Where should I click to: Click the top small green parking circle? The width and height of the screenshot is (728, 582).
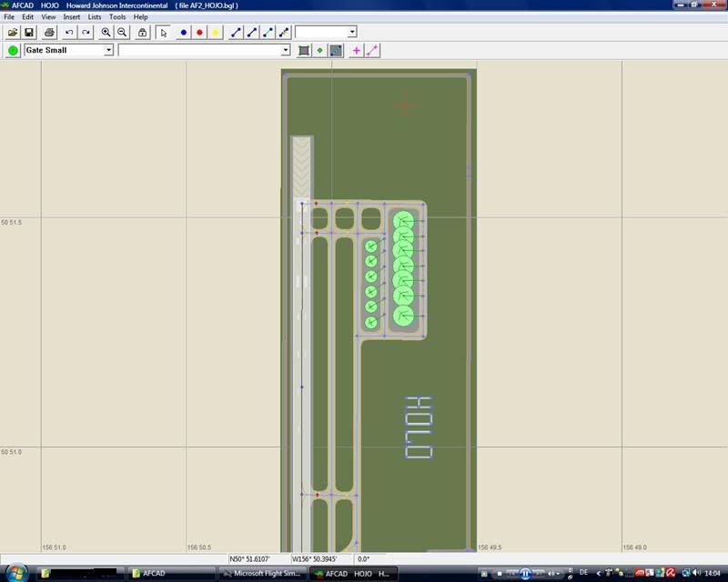(x=370, y=246)
